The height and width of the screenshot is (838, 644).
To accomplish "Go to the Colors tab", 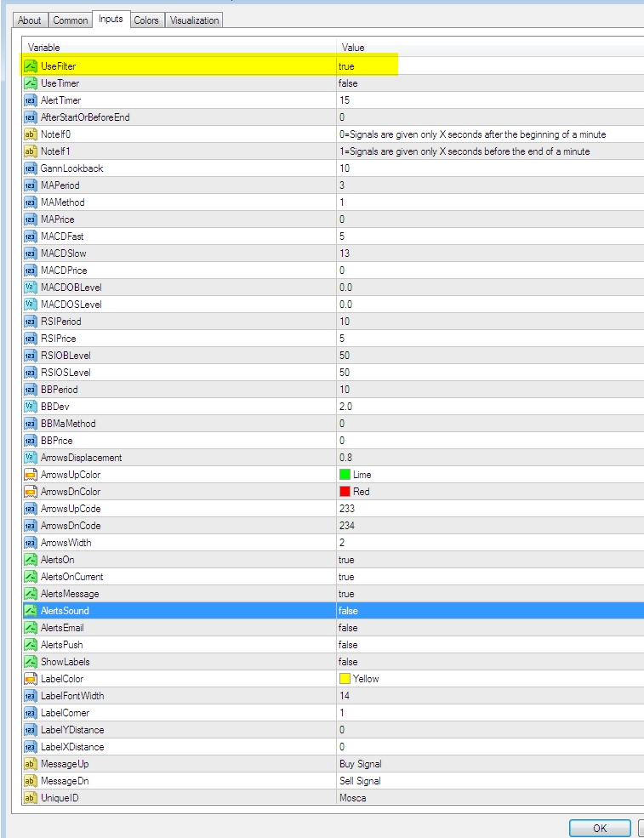I will pos(146,20).
